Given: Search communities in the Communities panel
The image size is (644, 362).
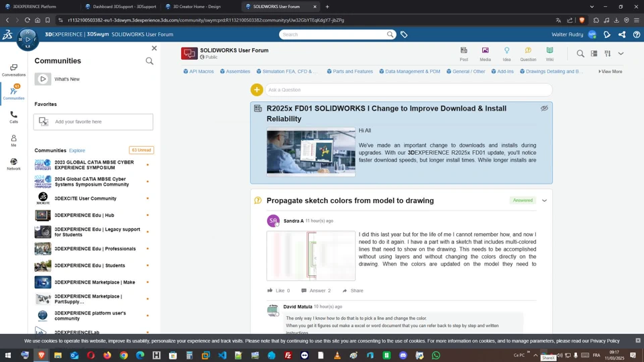Looking at the screenshot, I should pos(150,61).
